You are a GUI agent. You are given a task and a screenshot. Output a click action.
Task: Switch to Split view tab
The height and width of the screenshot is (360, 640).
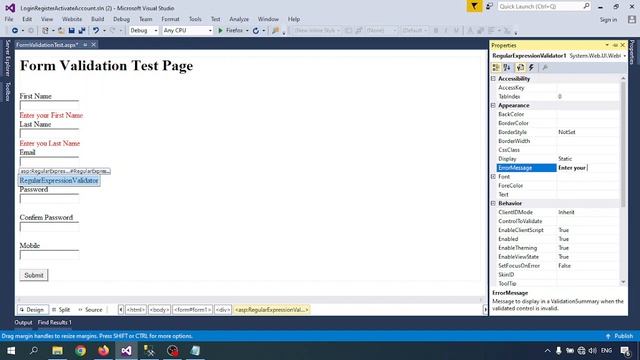(x=61, y=310)
